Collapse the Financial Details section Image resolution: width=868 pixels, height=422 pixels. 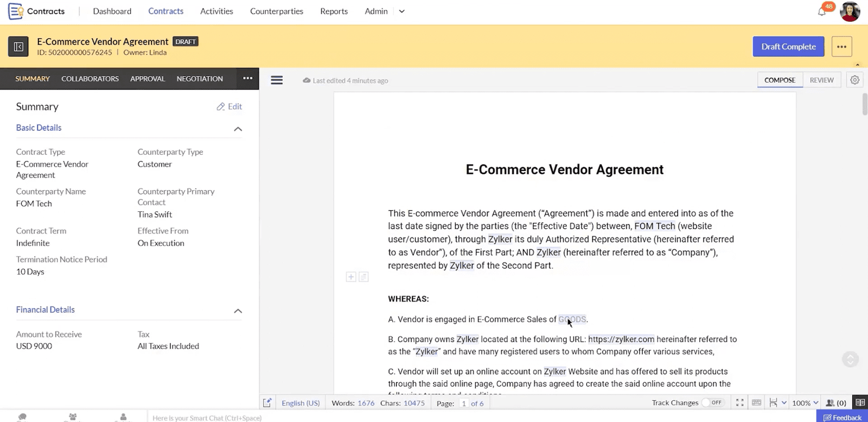tap(238, 311)
